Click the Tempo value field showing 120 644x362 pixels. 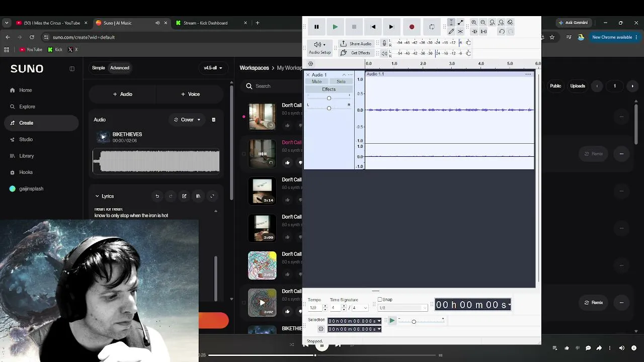315,308
